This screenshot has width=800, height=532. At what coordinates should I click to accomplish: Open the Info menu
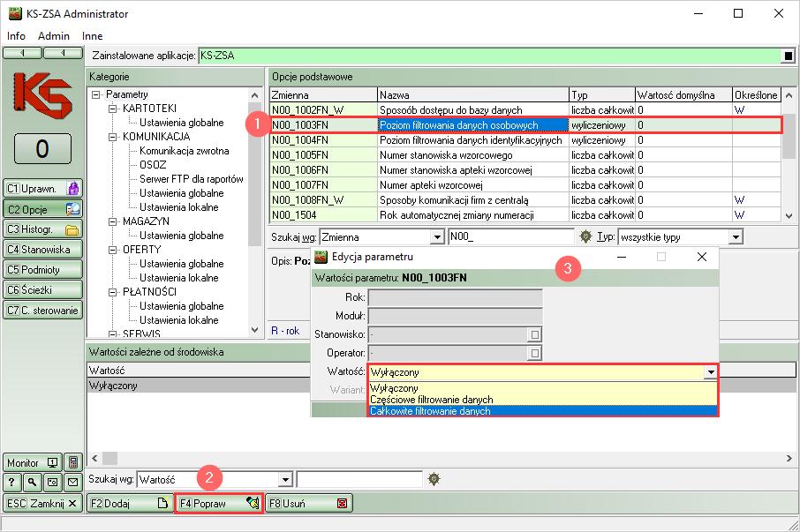(x=16, y=35)
